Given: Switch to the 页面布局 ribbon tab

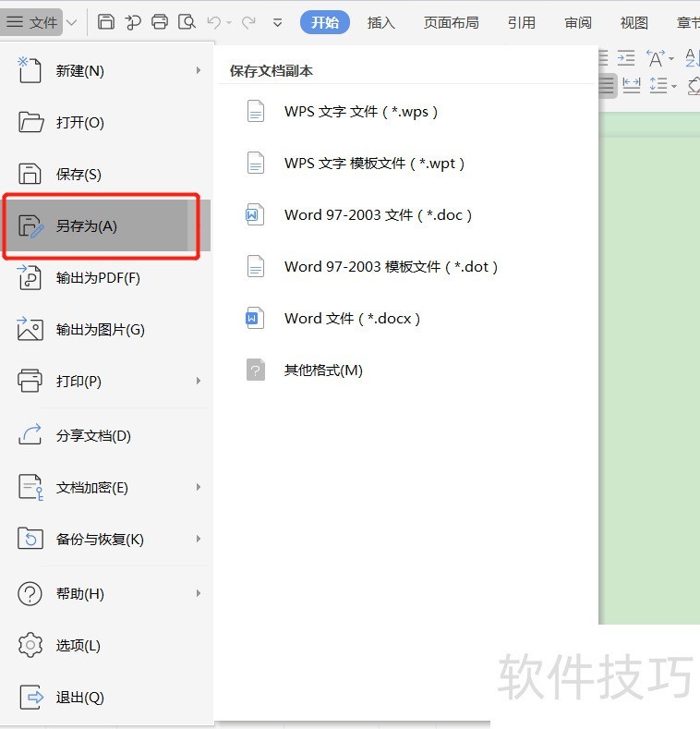Looking at the screenshot, I should [451, 22].
